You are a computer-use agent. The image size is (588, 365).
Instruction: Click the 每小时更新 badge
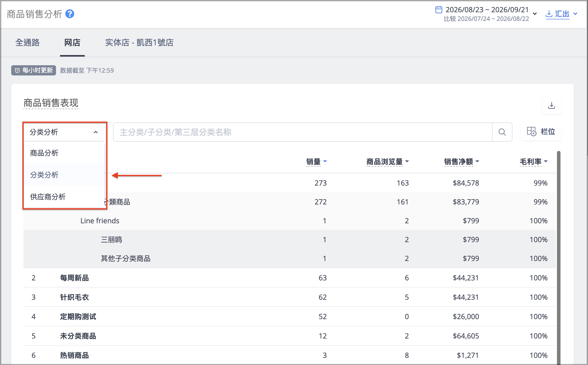tap(34, 70)
